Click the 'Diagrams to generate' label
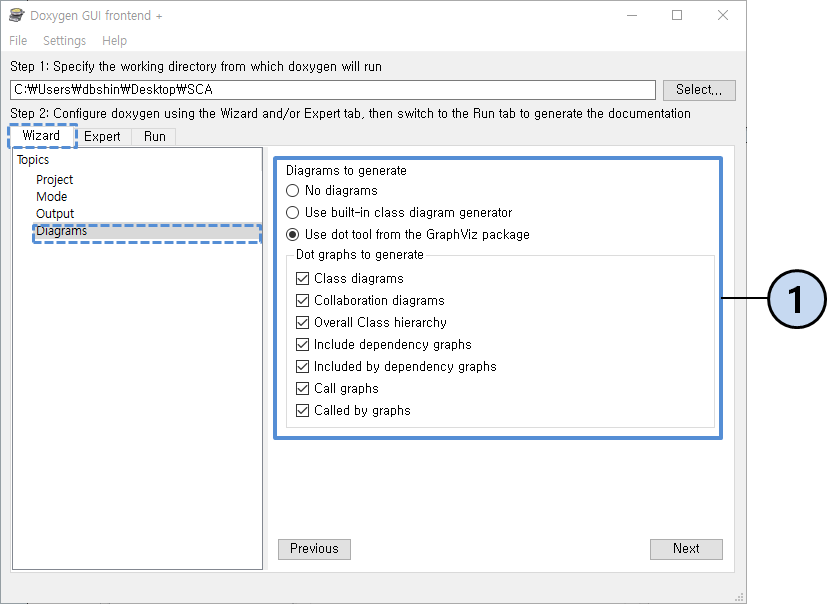This screenshot has height=604, width=829. (x=346, y=171)
